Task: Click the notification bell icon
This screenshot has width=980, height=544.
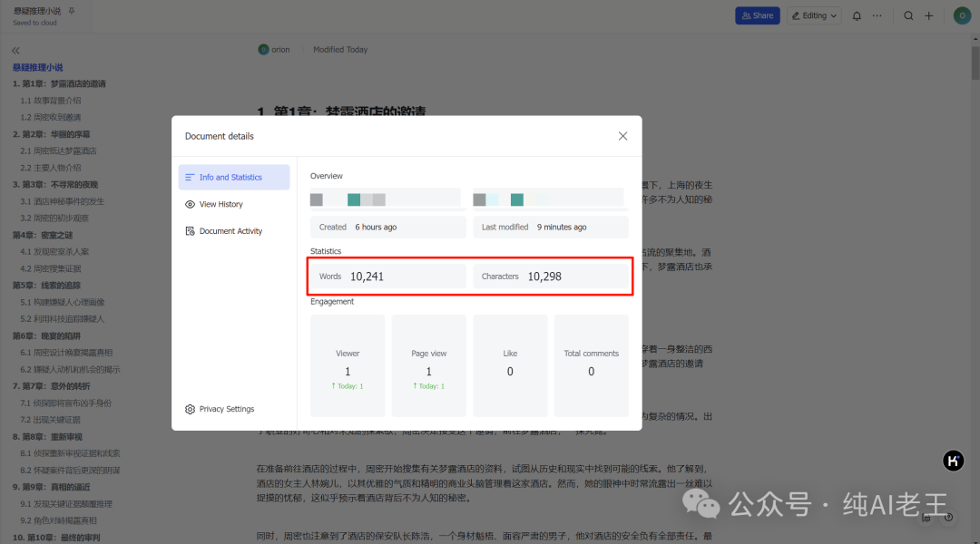Action: tap(857, 15)
